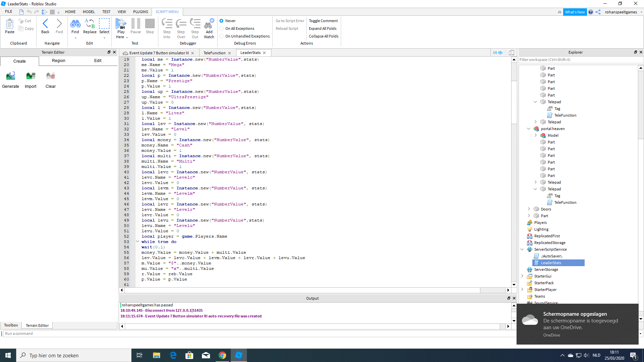Click the Clear terrain icon
This screenshot has width=644, height=362.
51,76
